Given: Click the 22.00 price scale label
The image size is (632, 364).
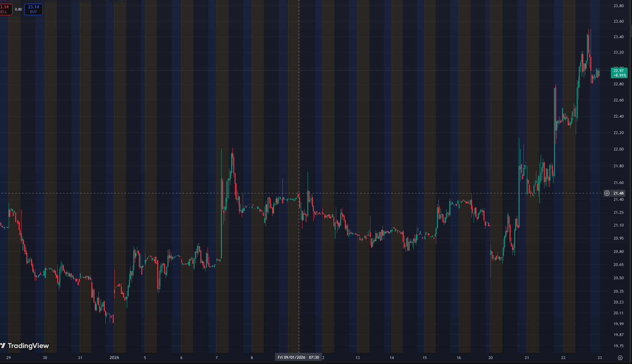Looking at the screenshot, I should (618, 149).
